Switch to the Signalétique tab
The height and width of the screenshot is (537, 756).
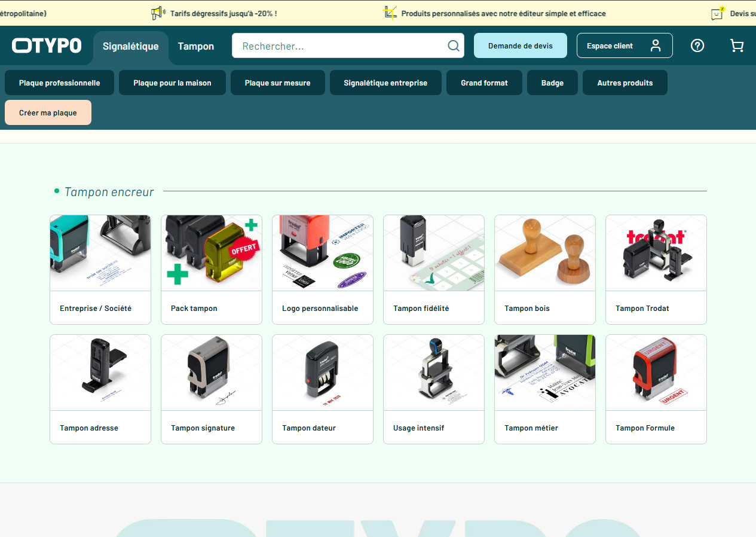pos(130,47)
